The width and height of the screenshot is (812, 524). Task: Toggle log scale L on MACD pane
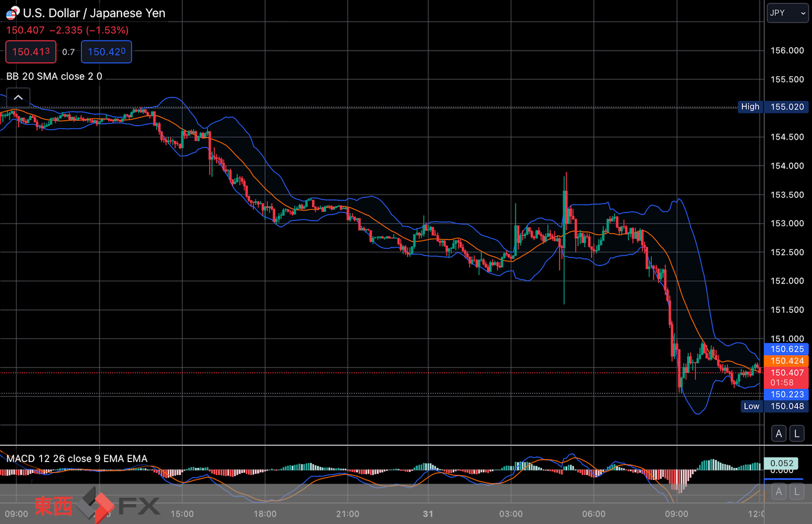point(797,491)
